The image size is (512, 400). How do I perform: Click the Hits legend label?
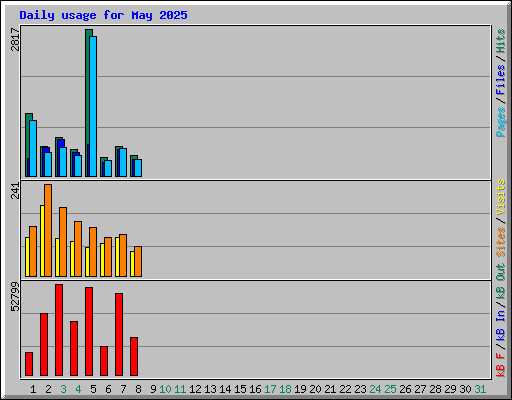tap(501, 41)
